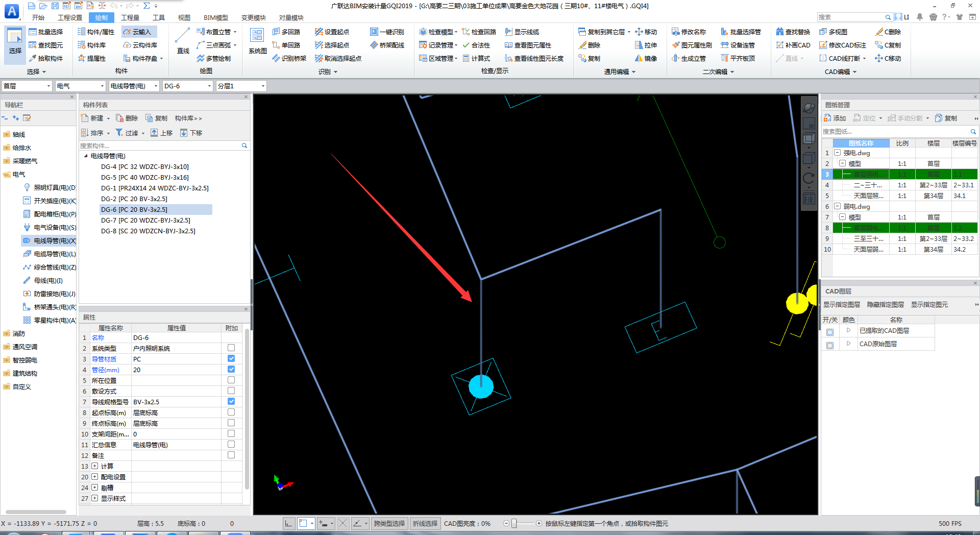Open the 视图 ribbon tab
980x535 pixels.
point(184,17)
